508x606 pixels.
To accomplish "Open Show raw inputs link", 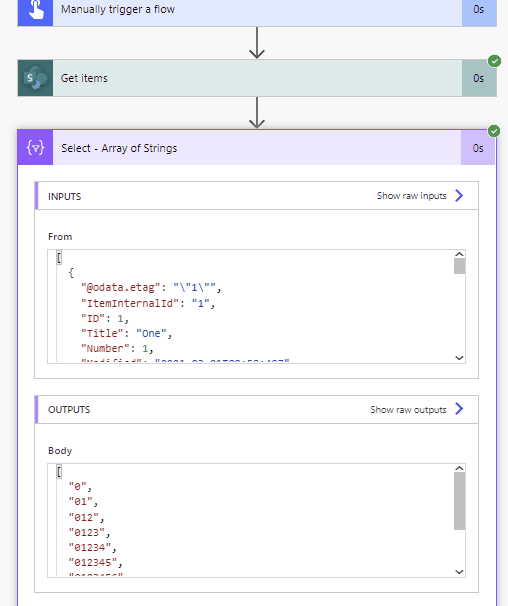I will (411, 196).
